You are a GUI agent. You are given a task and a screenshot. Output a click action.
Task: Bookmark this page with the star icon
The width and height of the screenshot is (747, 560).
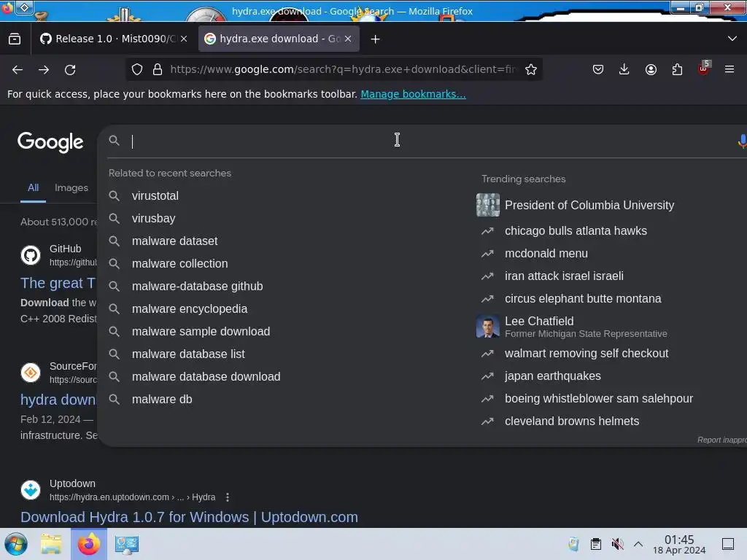click(531, 69)
